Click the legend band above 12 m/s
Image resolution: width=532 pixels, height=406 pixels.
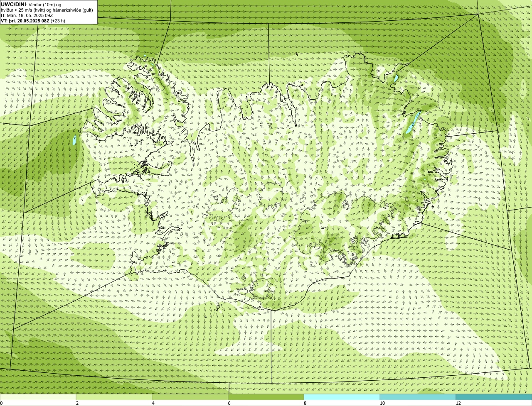(x=494, y=397)
